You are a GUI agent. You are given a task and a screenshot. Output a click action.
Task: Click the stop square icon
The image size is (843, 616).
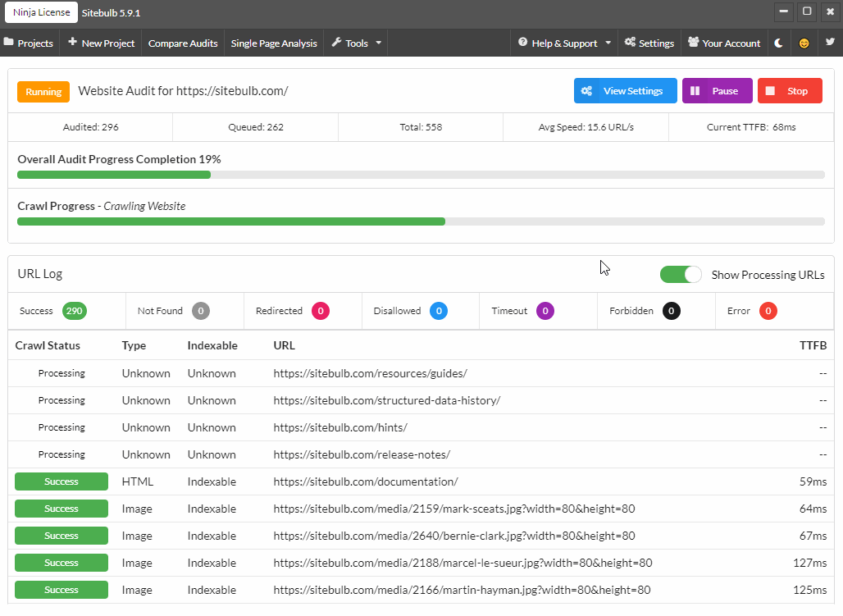tap(770, 91)
